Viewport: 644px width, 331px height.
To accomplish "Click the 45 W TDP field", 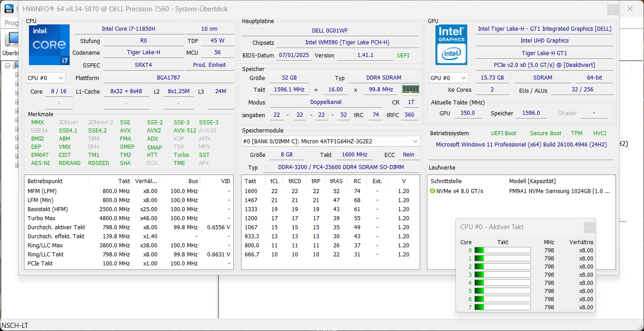I will pos(218,41).
